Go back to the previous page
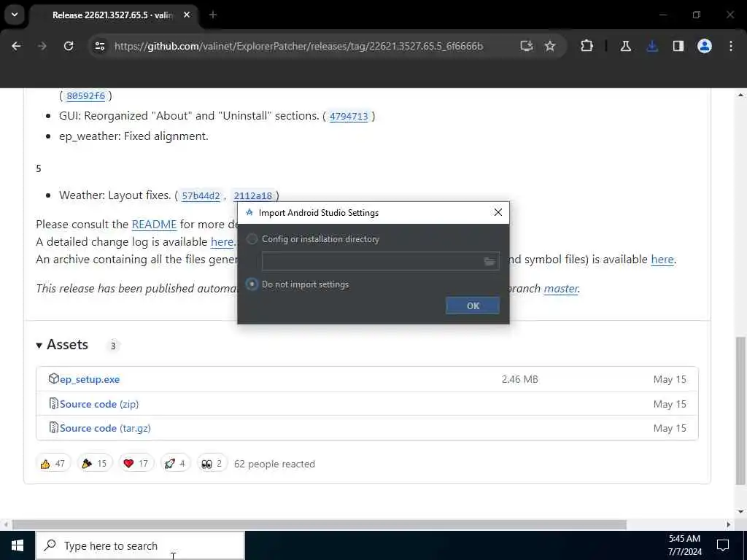This screenshot has height=560, width=747. pos(16,46)
